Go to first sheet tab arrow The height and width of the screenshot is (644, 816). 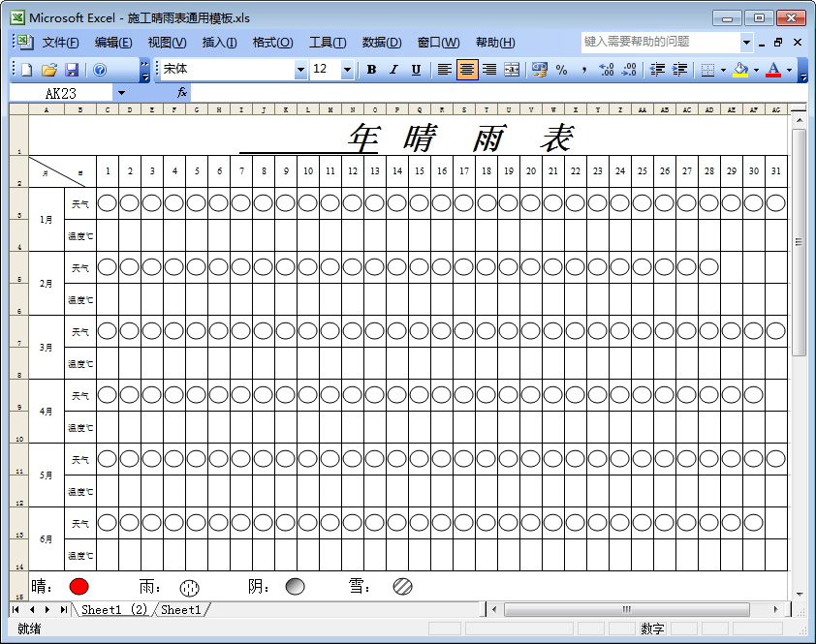[x=16, y=609]
